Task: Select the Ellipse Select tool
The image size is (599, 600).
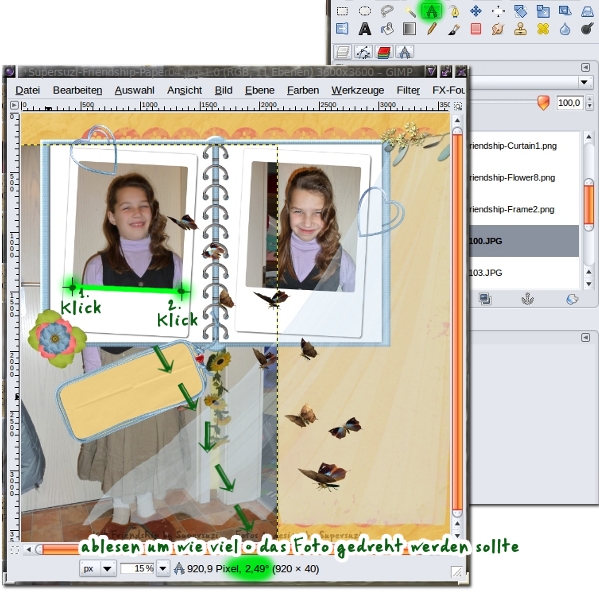Action: (x=365, y=11)
